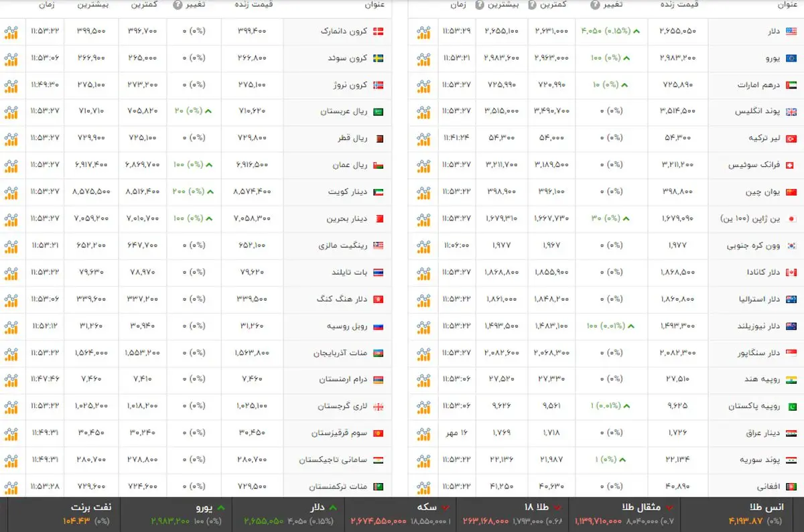804x532 pixels.
Task: Open the درام ارمنستان currency link
Action: coord(344,380)
